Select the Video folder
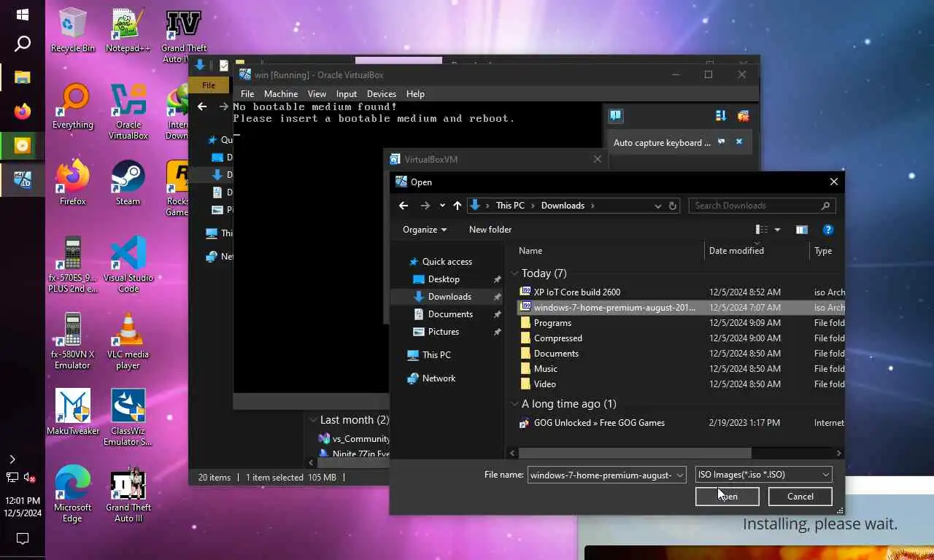Screen dimensions: 934x560 coord(544,384)
